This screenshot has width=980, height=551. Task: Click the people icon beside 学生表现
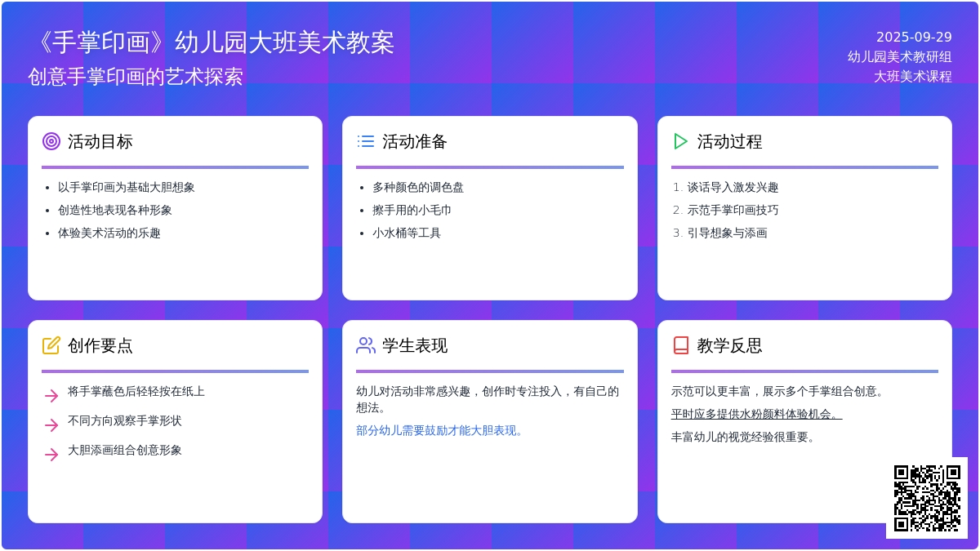click(366, 345)
